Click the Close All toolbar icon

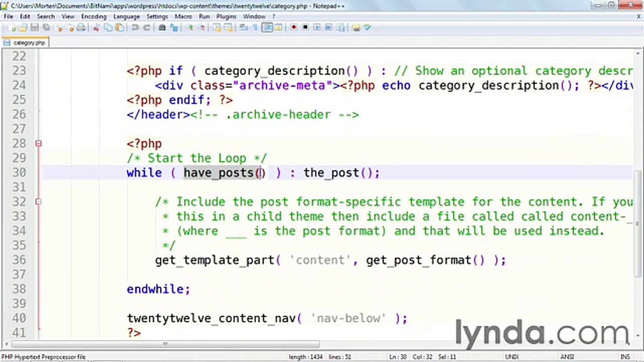70,28
